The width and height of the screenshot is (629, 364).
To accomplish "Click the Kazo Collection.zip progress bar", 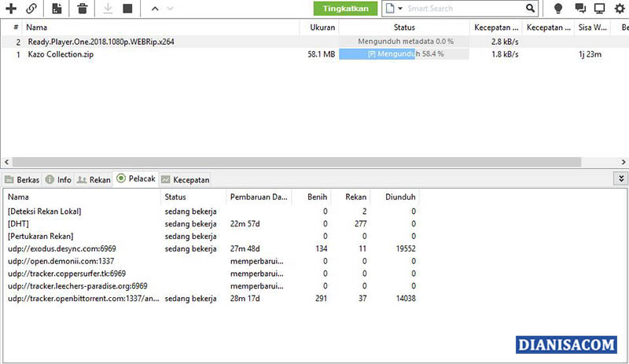I will click(x=404, y=54).
